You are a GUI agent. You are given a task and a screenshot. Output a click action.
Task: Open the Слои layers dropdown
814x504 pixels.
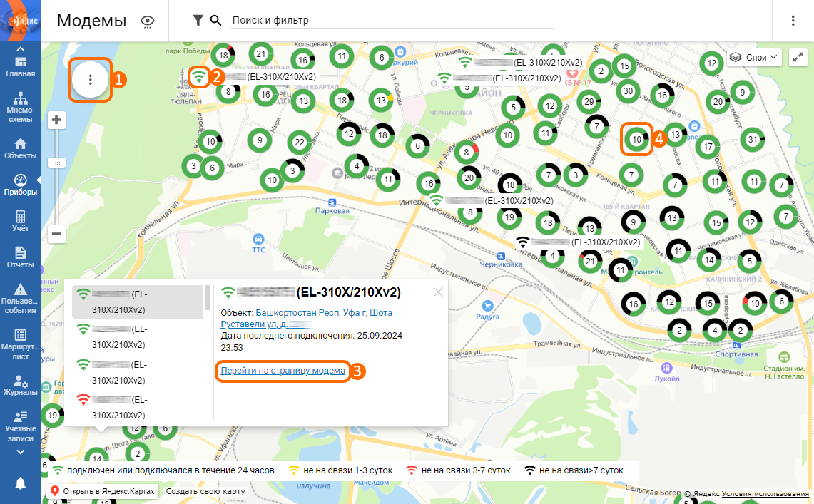754,57
